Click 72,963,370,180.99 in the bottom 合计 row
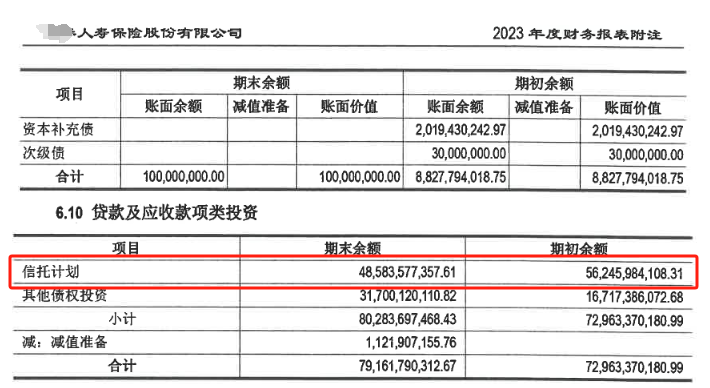The height and width of the screenshot is (388, 710). tap(634, 367)
